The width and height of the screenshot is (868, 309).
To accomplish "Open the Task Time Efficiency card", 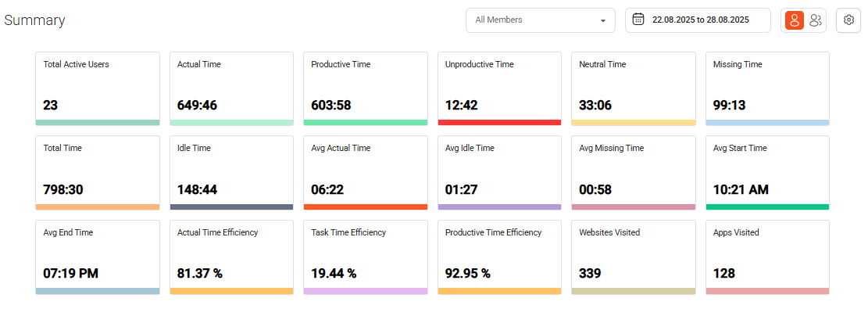I will point(366,257).
